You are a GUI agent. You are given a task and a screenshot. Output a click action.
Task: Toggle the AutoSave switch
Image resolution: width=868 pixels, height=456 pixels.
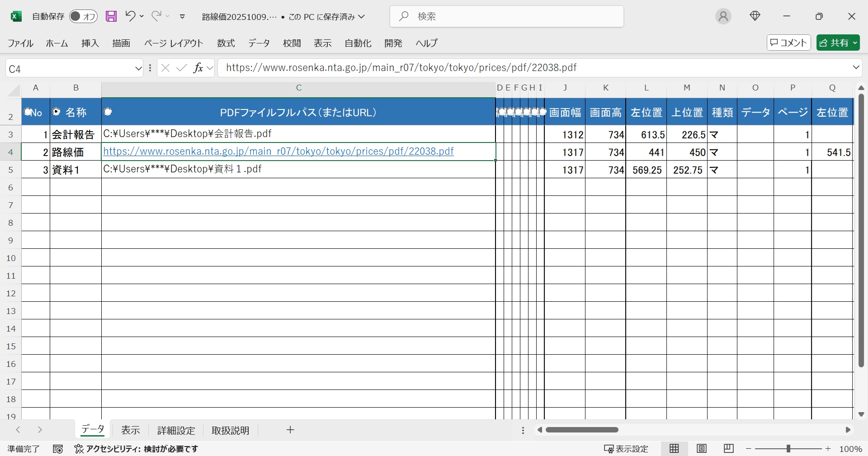pyautogui.click(x=83, y=17)
